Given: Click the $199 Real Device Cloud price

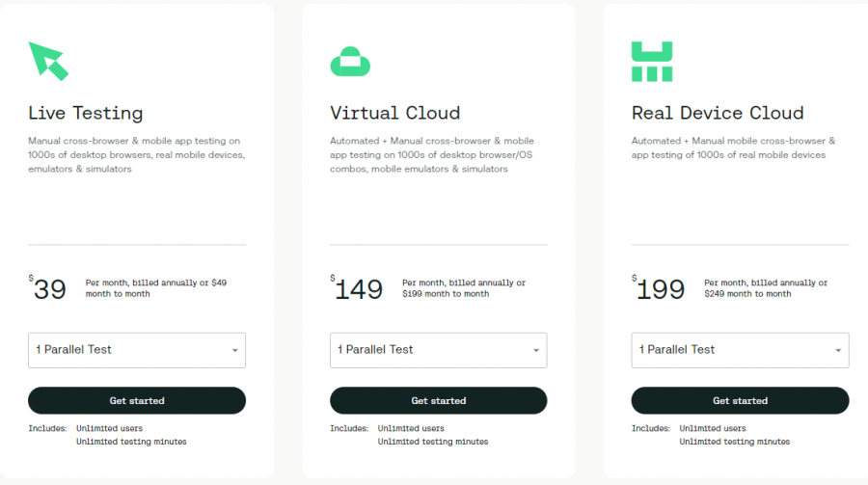Looking at the screenshot, I should coord(660,288).
